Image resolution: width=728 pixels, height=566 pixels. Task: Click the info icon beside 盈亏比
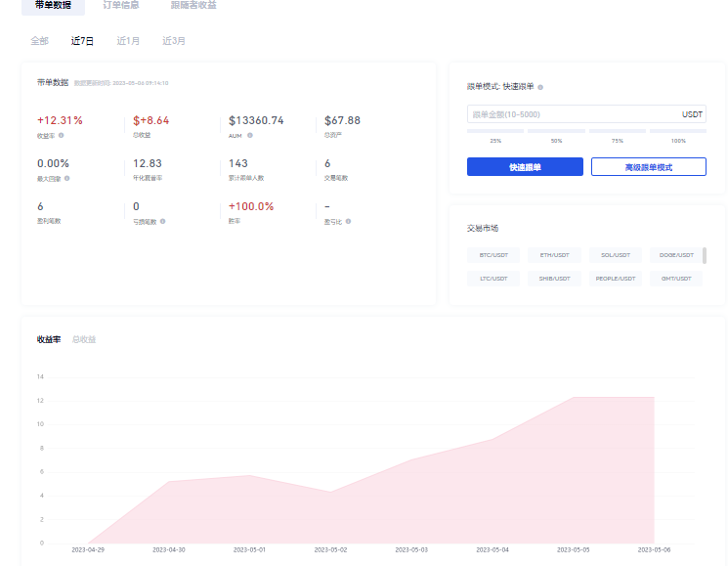click(348, 222)
